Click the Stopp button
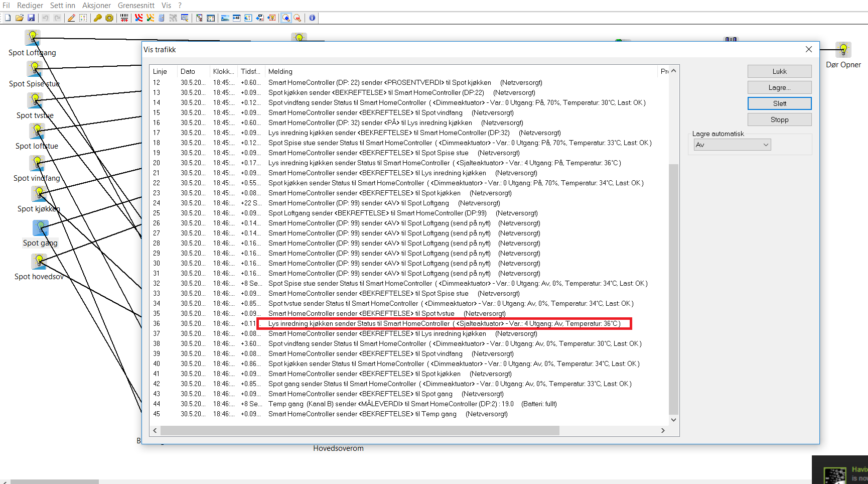The image size is (868, 484). [x=779, y=119]
